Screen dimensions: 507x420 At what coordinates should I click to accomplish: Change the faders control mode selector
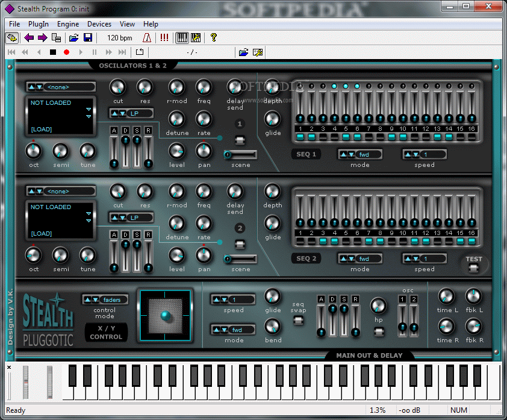(x=105, y=299)
